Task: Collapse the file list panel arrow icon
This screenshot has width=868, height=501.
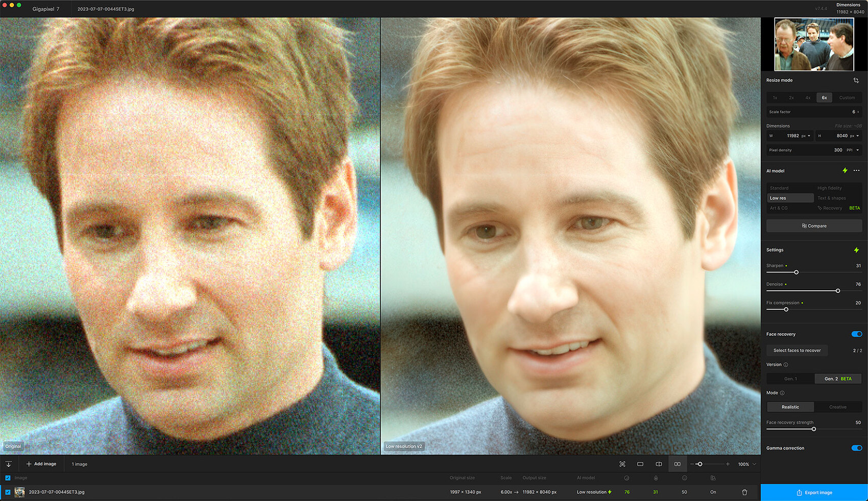Action: click(x=9, y=464)
